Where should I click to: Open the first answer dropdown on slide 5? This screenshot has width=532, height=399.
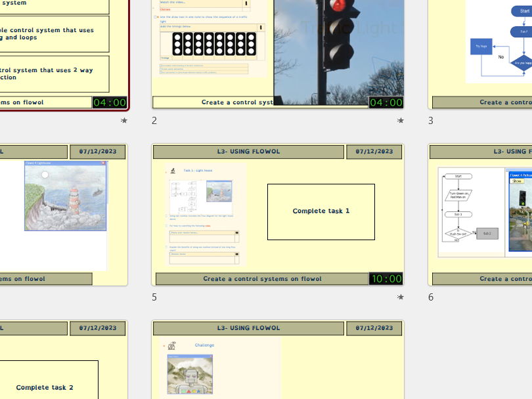coord(236,232)
